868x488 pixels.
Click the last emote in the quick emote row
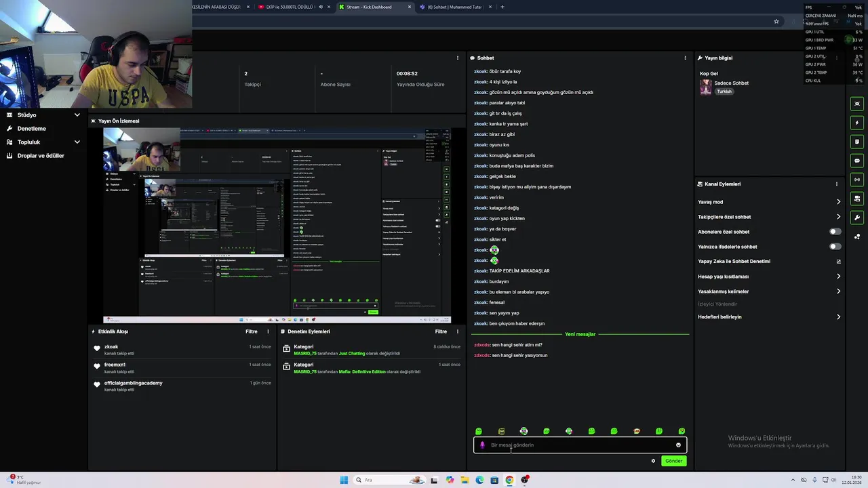point(682,431)
